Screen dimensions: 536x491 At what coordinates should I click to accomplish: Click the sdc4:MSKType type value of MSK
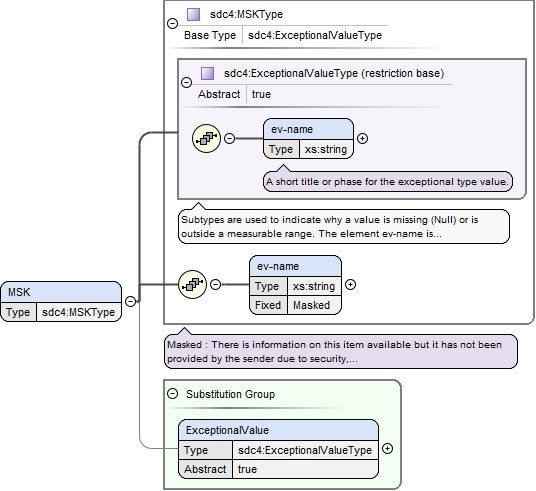79,312
